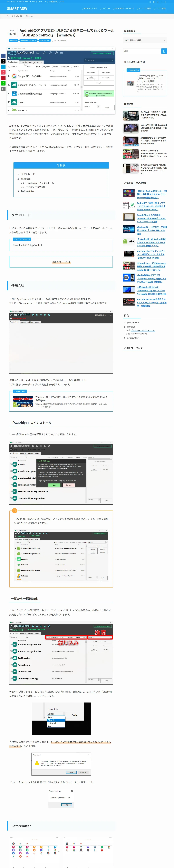Submit search with the blue search button
The image size is (174, 868).
tap(164, 51)
